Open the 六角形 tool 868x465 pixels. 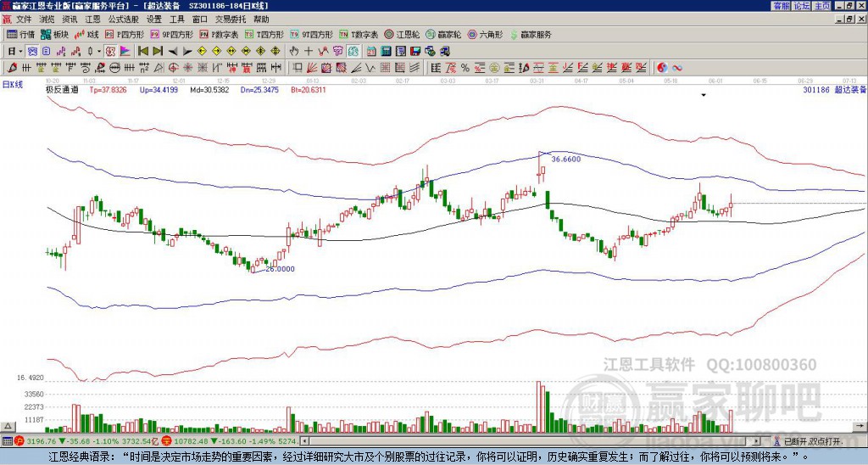pos(485,34)
